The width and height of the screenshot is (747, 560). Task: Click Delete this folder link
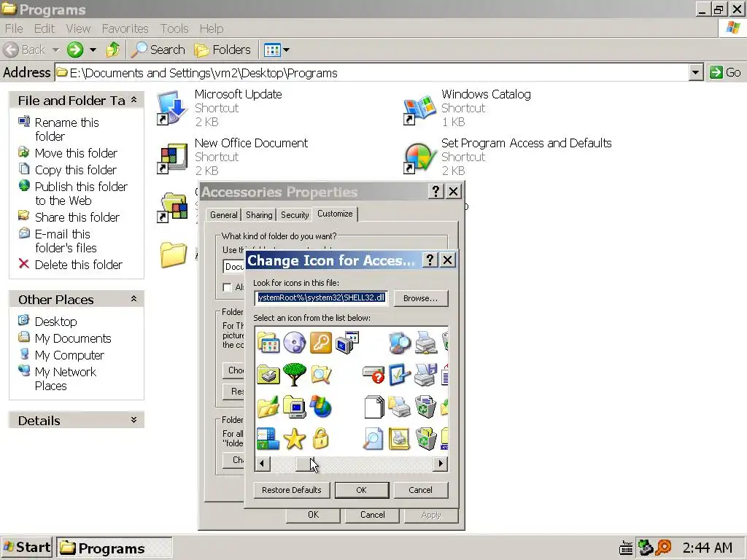coord(79,264)
